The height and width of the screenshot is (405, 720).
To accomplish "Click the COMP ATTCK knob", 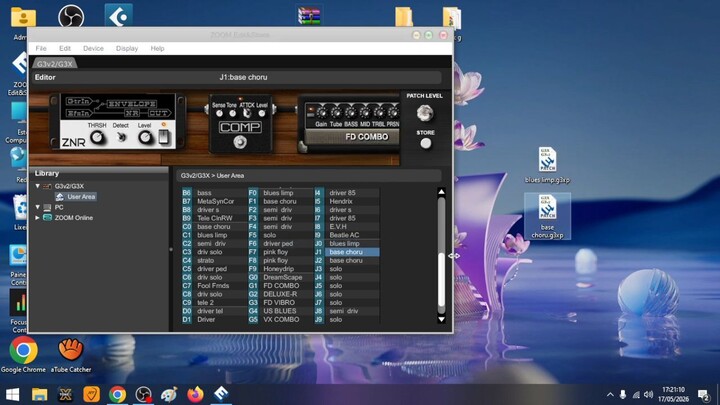I will (x=247, y=113).
